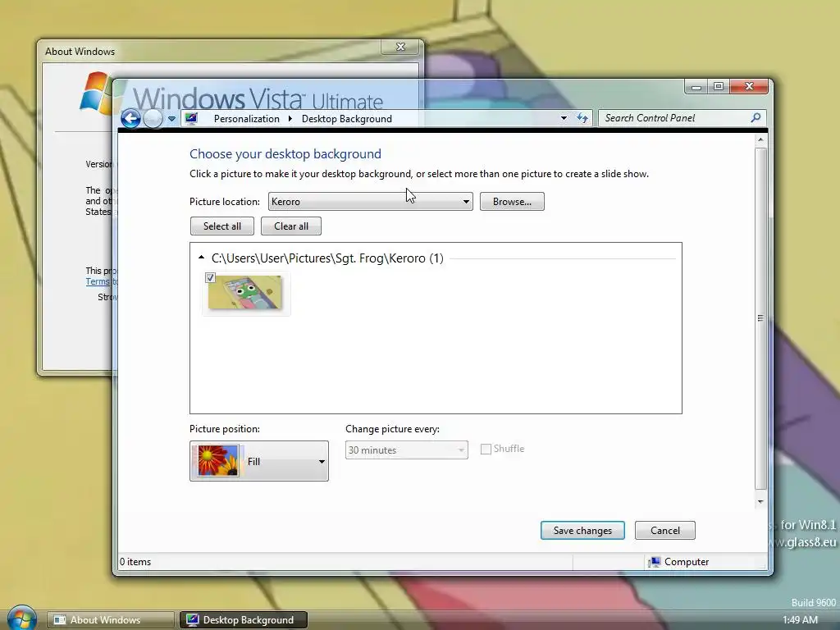Open the recent pages dropdown arrow

(171, 119)
